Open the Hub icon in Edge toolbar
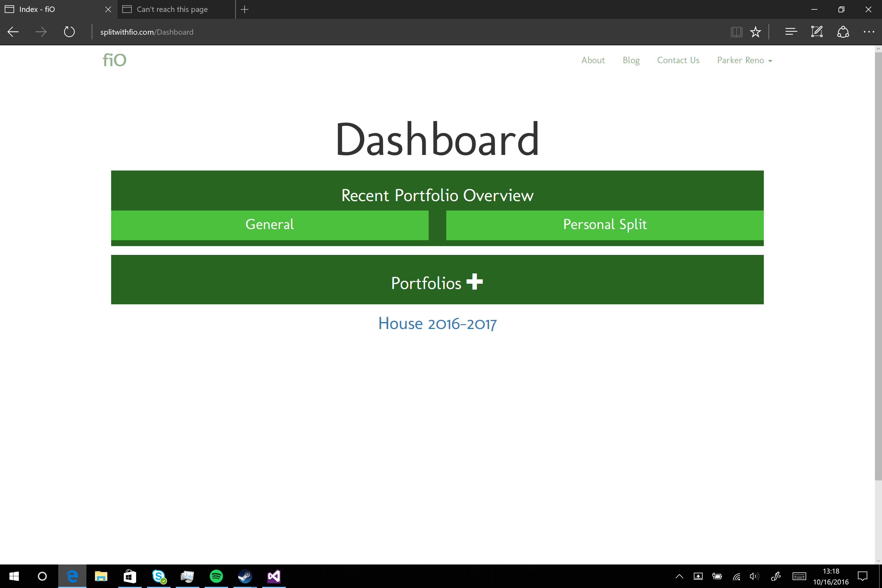 tap(791, 32)
